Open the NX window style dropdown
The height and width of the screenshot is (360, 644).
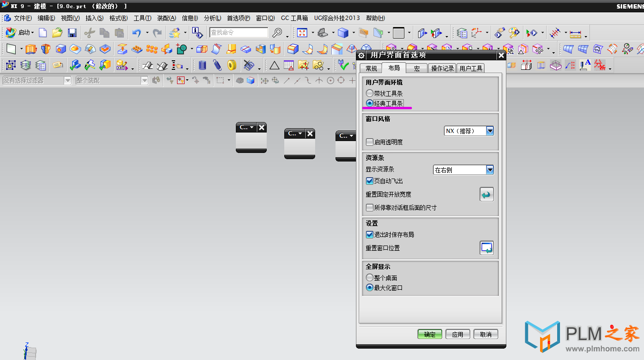(x=490, y=131)
